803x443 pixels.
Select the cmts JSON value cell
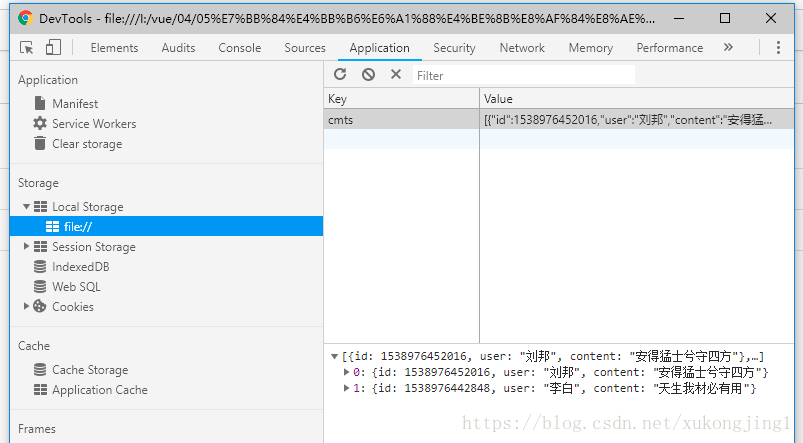coord(637,119)
